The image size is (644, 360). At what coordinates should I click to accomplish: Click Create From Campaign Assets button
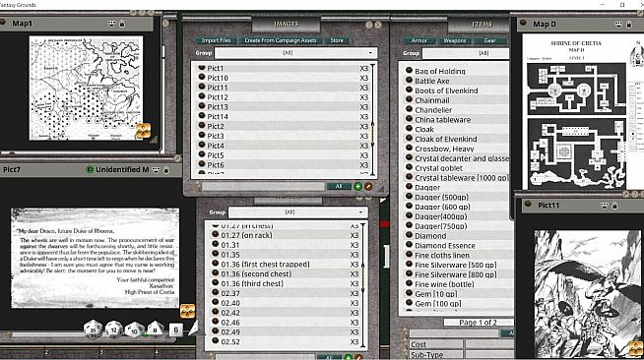click(x=281, y=40)
